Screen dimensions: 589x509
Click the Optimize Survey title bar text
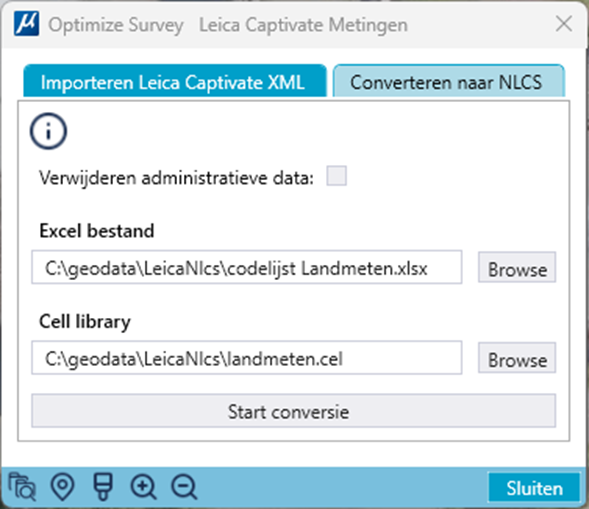116,25
